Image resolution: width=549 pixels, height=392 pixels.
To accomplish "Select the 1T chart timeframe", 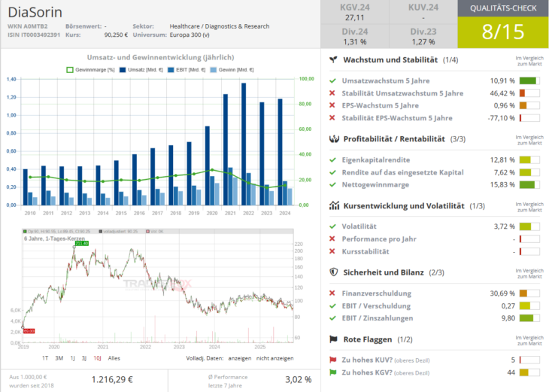I will pos(45,358).
